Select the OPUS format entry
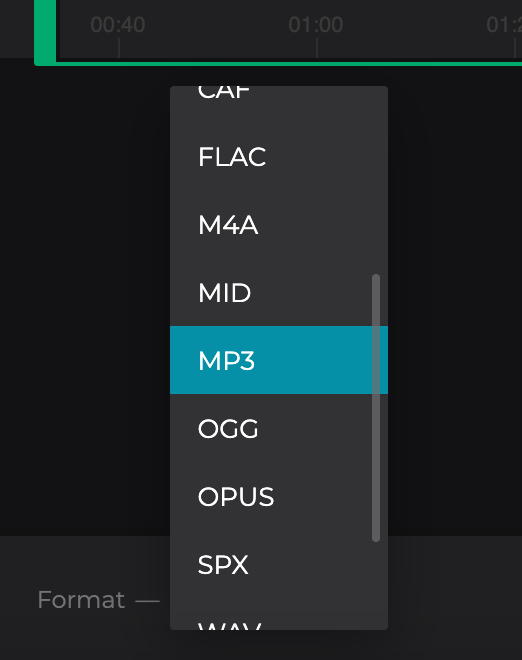 pyautogui.click(x=279, y=496)
